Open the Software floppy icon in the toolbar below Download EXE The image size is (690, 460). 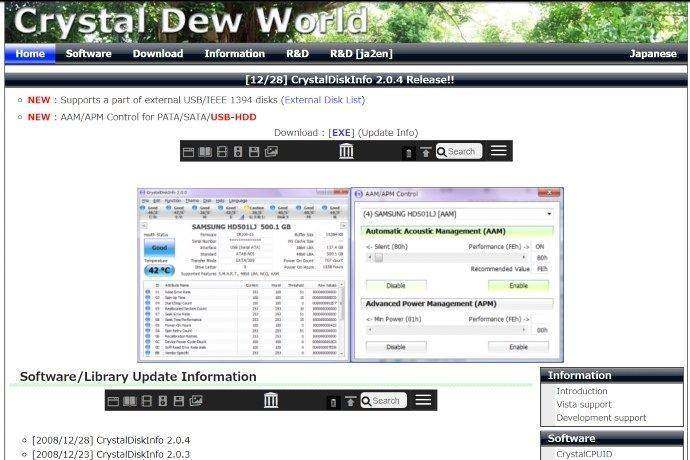pyautogui.click(x=254, y=152)
